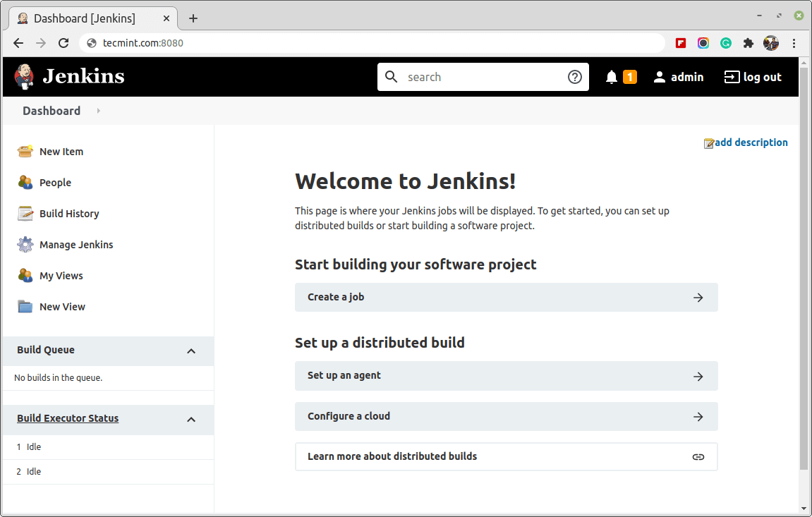
Task: Collapse the Build Queue panel
Action: pyautogui.click(x=191, y=351)
